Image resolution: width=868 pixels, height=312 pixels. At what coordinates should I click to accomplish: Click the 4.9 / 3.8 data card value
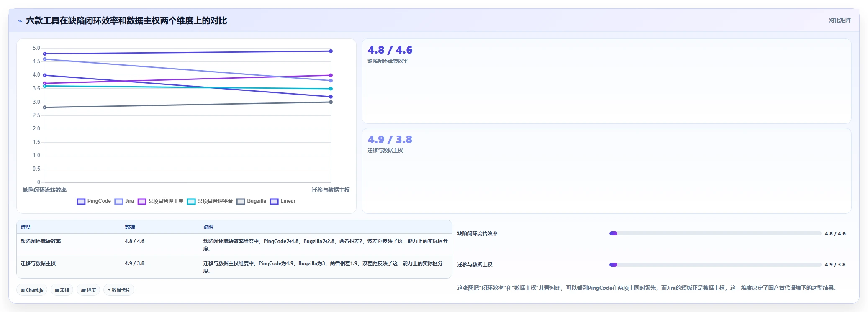click(390, 140)
